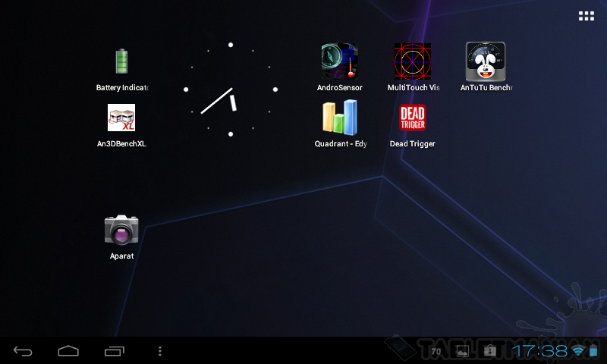Tap the 17:38 system clock
The image size is (607, 364).
coord(539,351)
